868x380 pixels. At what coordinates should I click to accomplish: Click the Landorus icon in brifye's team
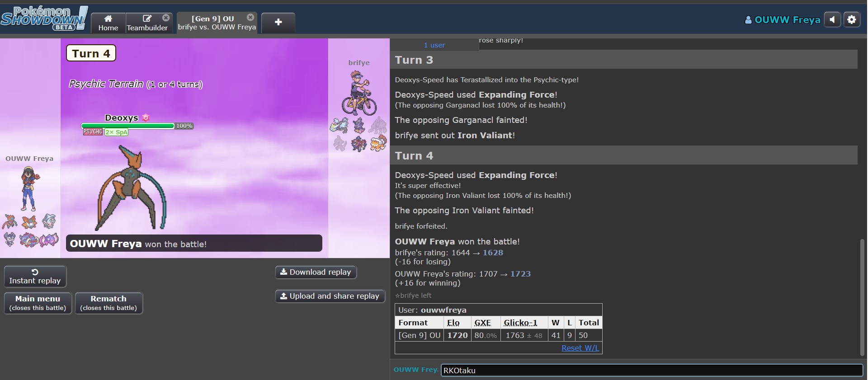coord(378,144)
